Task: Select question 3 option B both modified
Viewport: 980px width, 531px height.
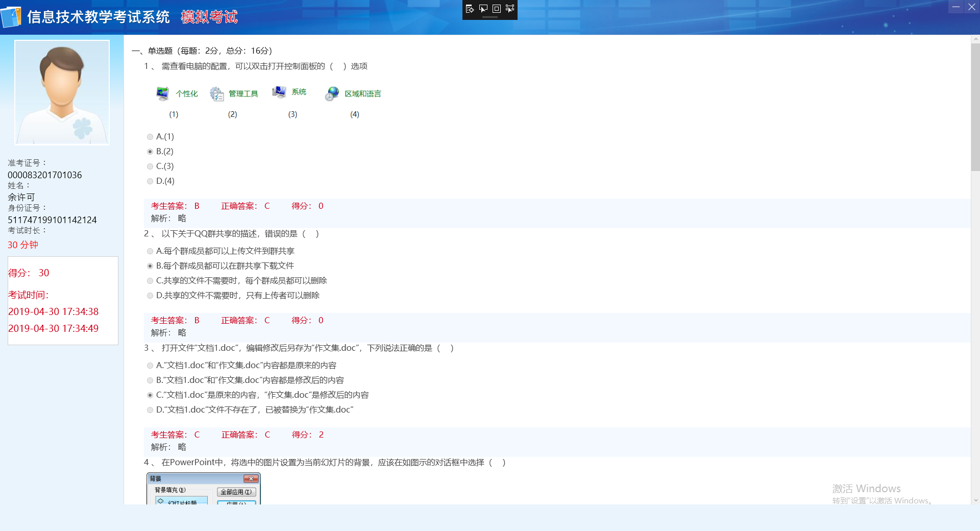Action: click(150, 380)
